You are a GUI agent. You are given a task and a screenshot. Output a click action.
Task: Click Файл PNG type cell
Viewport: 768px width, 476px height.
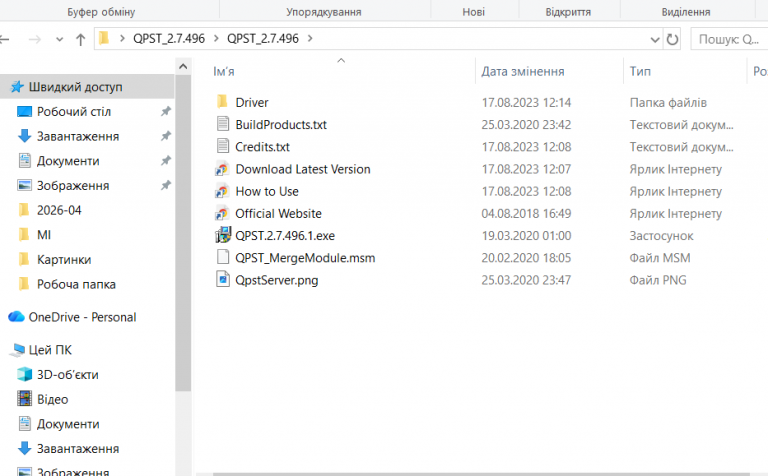658,280
